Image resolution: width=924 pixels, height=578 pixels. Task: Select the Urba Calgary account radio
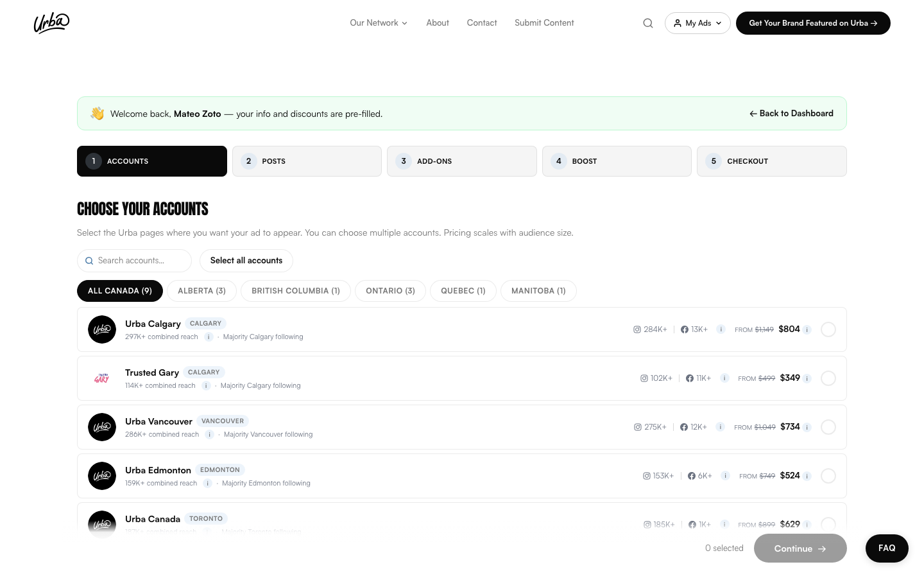(828, 329)
